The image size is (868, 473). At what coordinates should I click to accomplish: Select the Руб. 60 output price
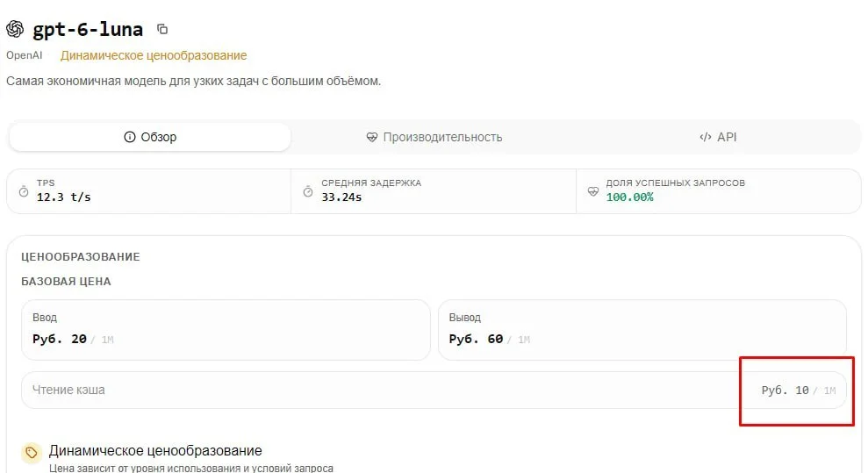click(x=476, y=339)
